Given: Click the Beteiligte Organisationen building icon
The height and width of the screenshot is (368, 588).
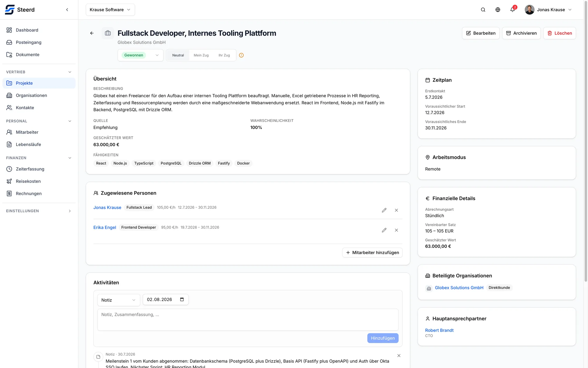Looking at the screenshot, I should 427,276.
